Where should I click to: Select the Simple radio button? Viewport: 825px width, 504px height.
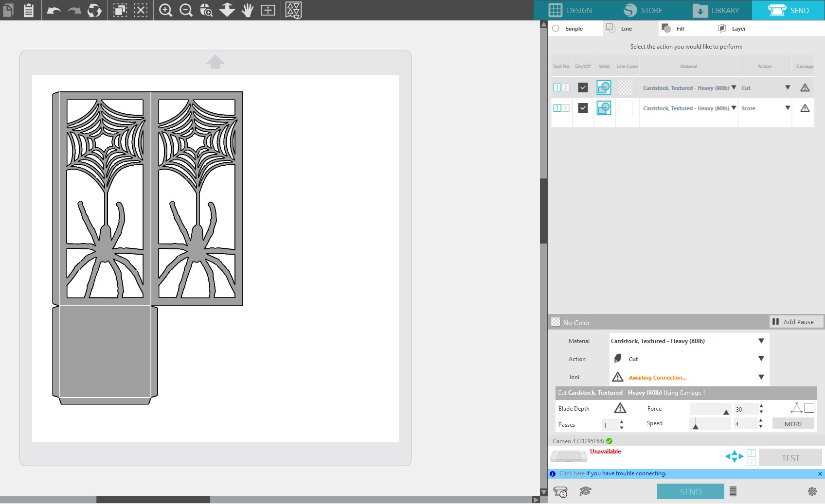(556, 29)
